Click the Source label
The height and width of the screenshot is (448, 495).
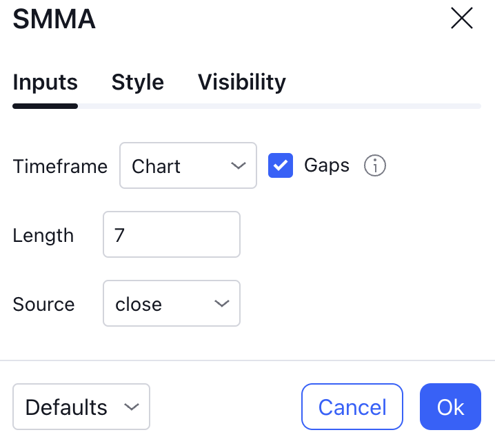click(43, 305)
